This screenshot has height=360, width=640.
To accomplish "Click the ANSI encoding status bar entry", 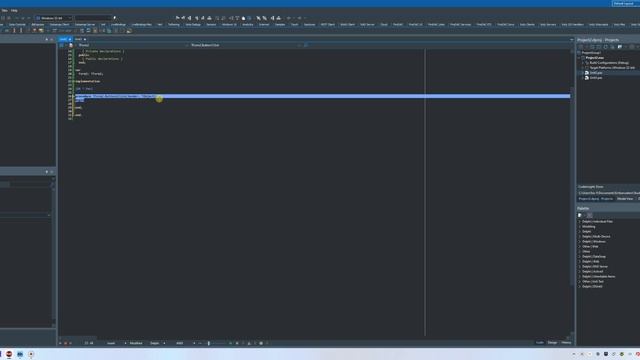I will point(180,343).
